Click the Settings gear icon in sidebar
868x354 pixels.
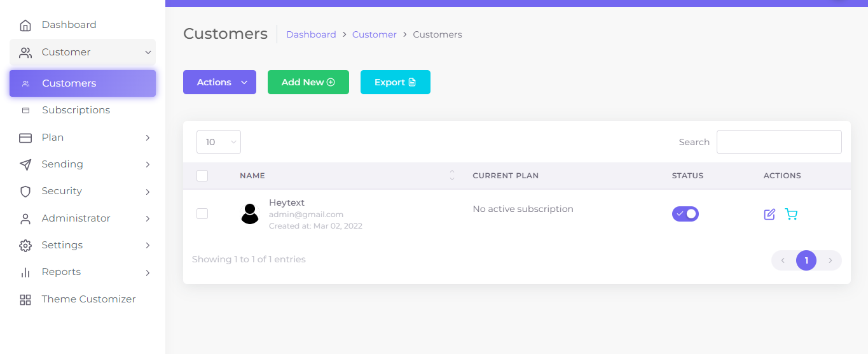pos(25,246)
